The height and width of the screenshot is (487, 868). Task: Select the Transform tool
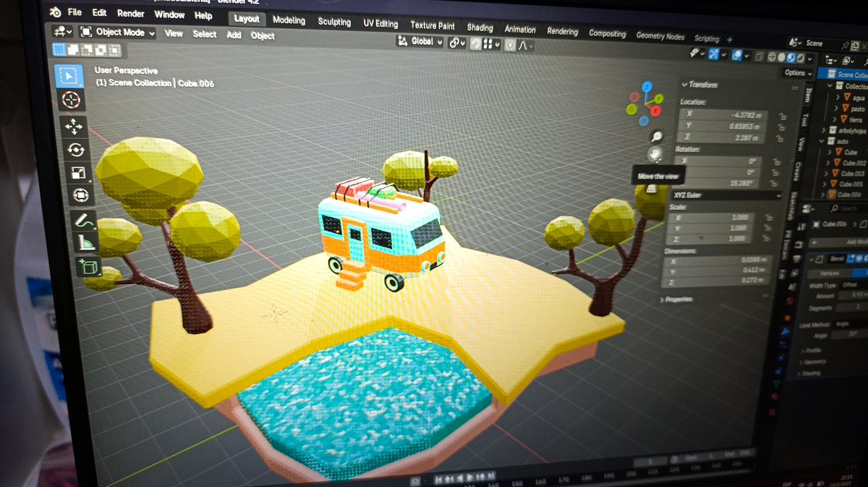[x=80, y=195]
